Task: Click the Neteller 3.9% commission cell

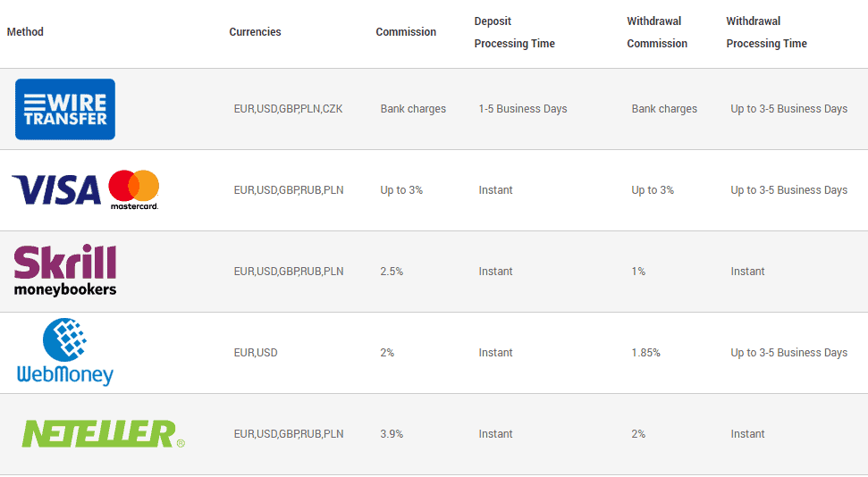Action: [392, 434]
